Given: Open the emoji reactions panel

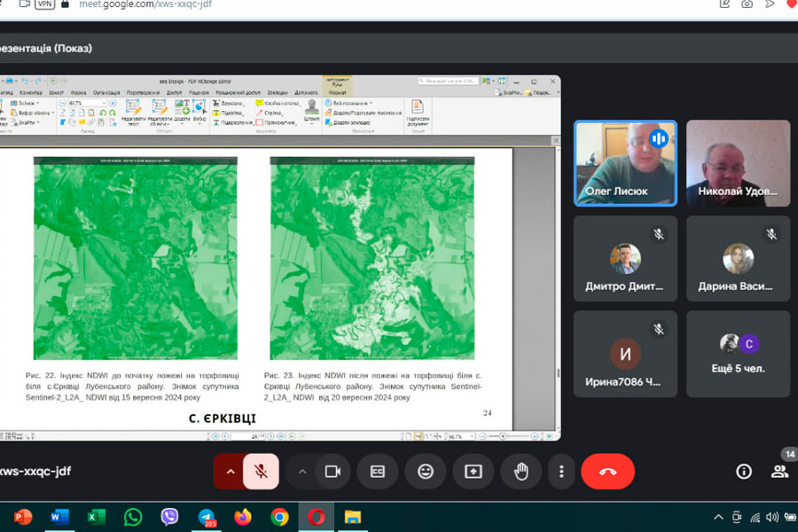Looking at the screenshot, I should pos(426,472).
